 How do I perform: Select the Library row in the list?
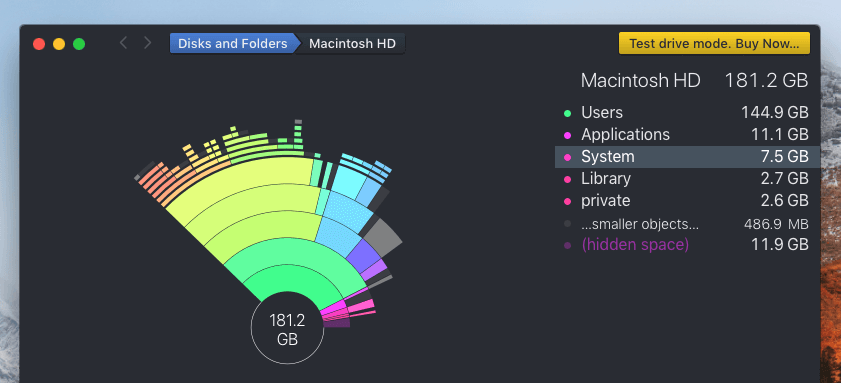[x=687, y=179]
